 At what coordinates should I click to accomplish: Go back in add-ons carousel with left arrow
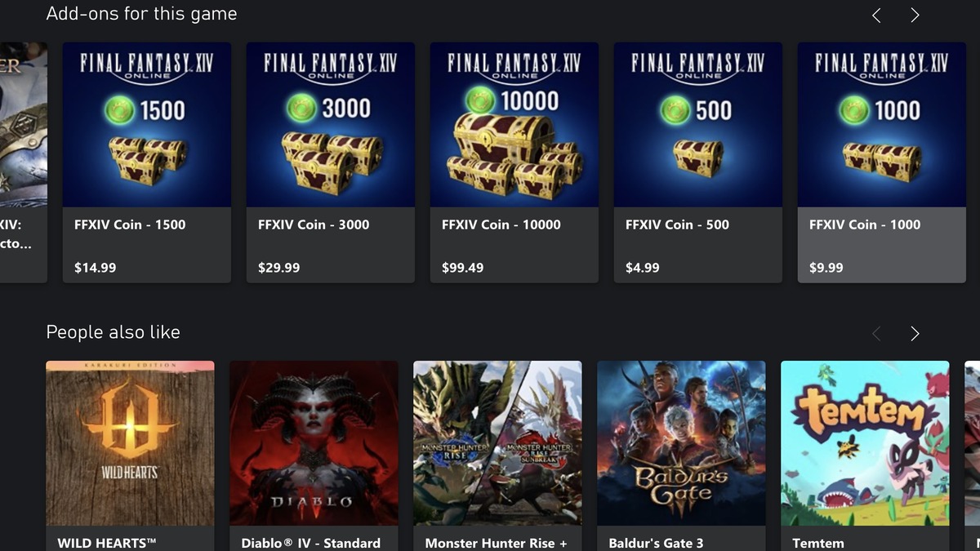[x=876, y=16]
